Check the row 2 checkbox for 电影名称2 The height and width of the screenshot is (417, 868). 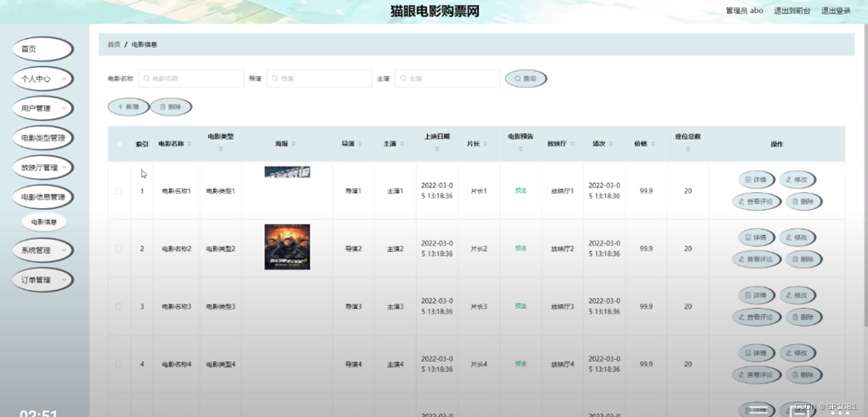pos(119,249)
